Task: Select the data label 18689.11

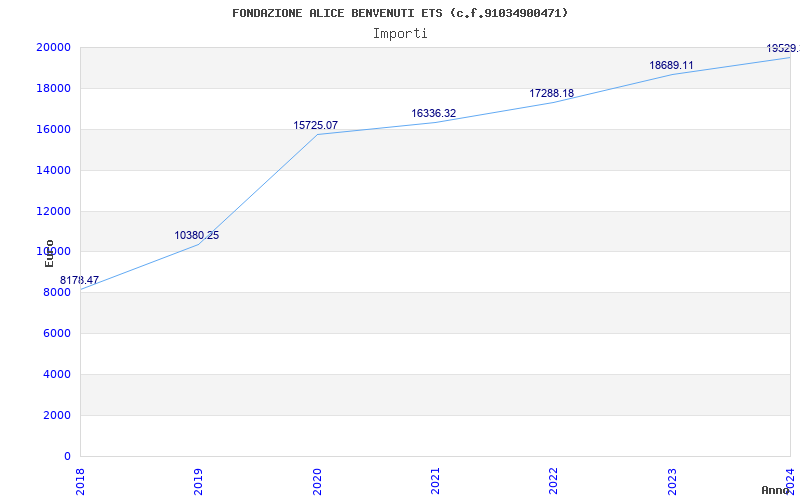Action: 671,65
